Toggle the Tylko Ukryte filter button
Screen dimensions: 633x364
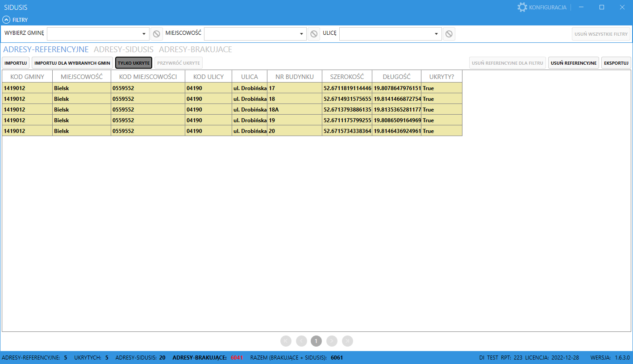pyautogui.click(x=133, y=63)
